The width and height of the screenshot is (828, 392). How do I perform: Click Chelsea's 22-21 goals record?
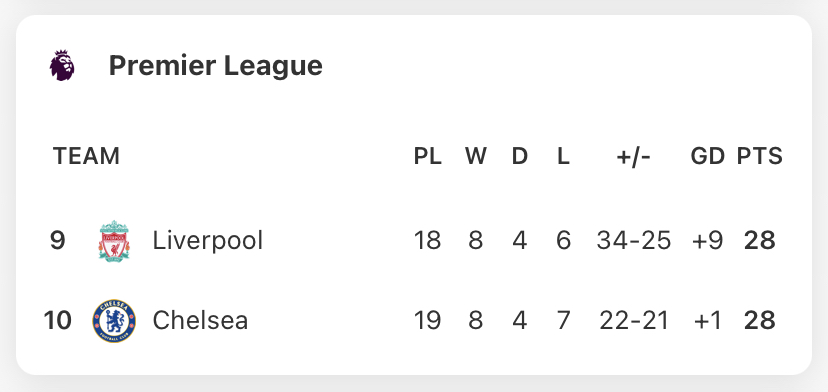(x=634, y=321)
